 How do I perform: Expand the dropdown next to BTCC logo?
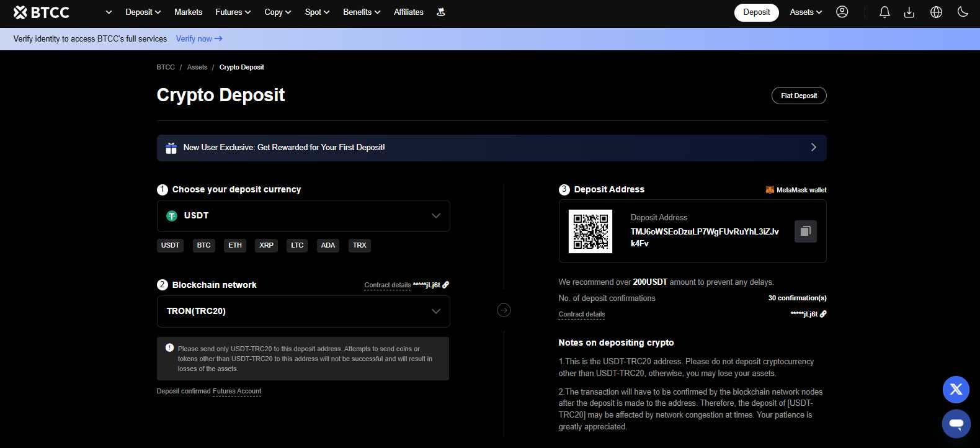(109, 12)
